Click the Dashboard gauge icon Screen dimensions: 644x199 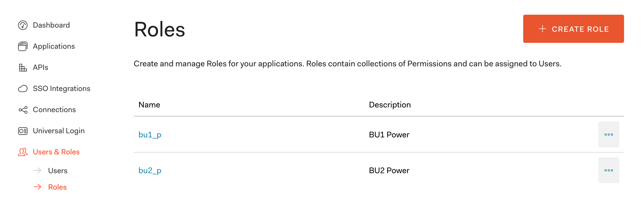[x=23, y=25]
